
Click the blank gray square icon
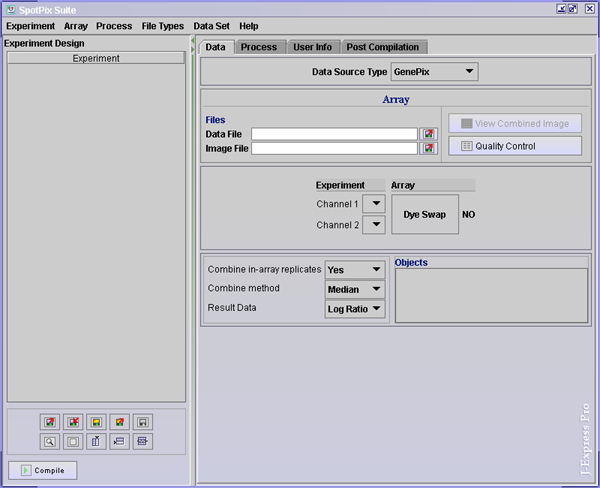coord(73,441)
